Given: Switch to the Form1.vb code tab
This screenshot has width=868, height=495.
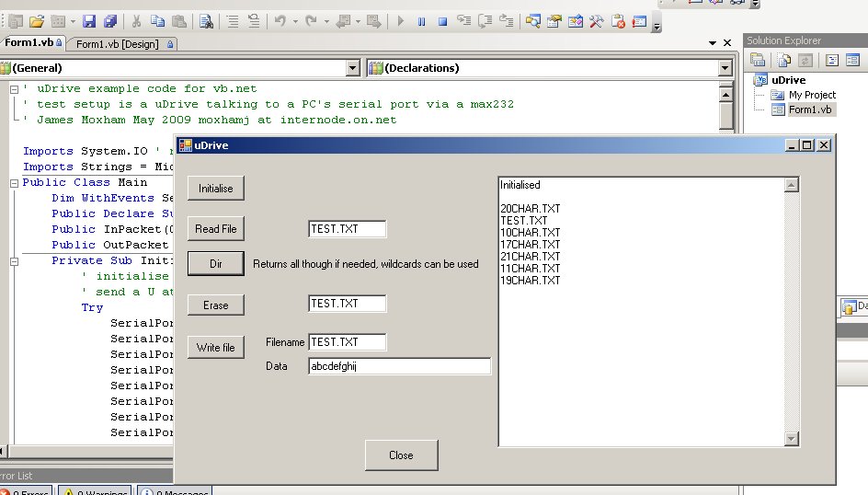Looking at the screenshot, I should click(33, 42).
